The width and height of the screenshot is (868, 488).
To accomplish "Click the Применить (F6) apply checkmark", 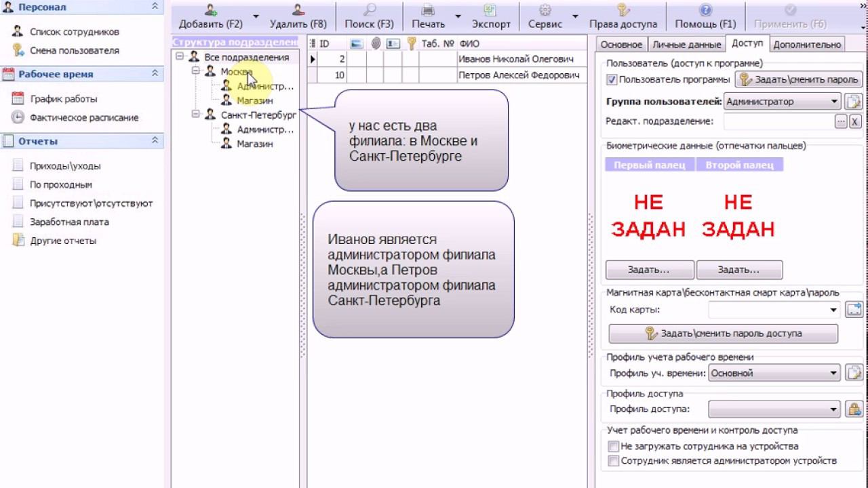I will [790, 10].
